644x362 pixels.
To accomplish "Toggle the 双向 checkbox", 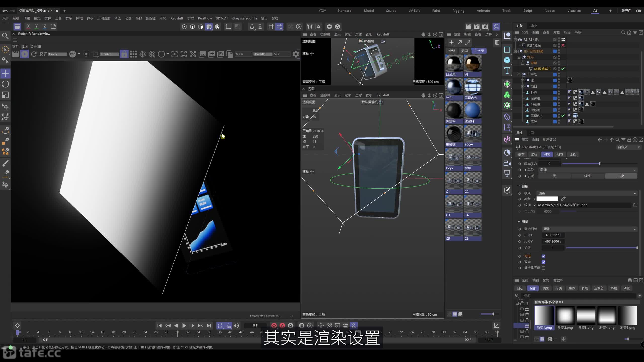I will point(543,262).
